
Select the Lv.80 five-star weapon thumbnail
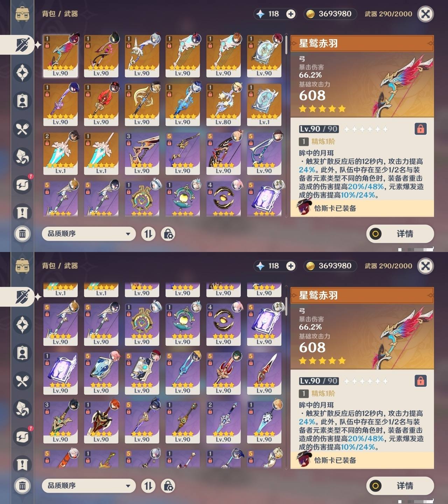tap(223, 105)
